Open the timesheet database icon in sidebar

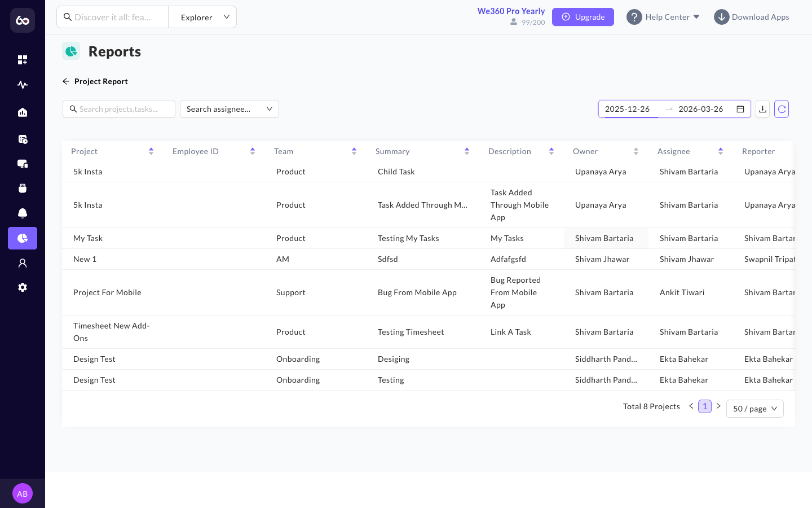tap(23, 139)
